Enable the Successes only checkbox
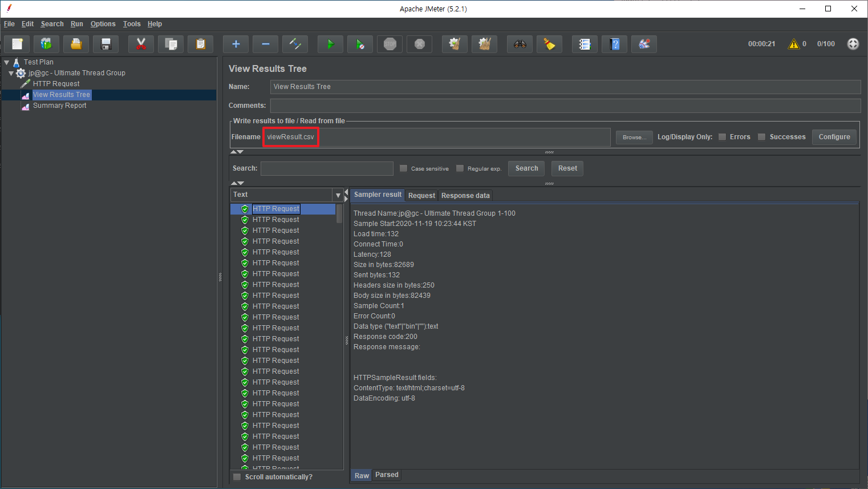This screenshot has width=868, height=489. (761, 137)
